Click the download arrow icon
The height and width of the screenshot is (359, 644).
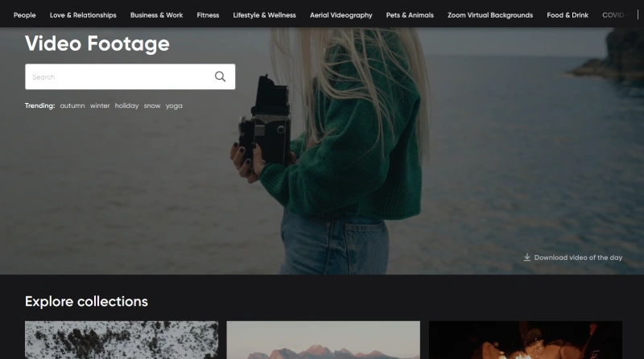click(x=527, y=258)
